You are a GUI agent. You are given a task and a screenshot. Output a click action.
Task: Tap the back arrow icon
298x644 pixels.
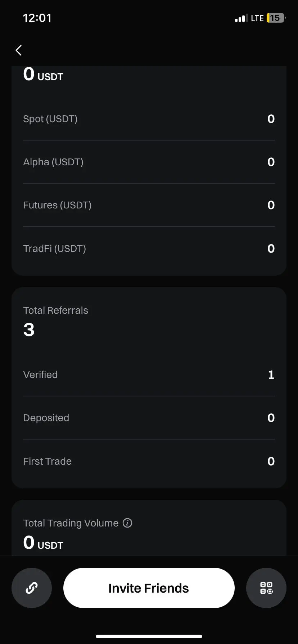[x=19, y=50]
